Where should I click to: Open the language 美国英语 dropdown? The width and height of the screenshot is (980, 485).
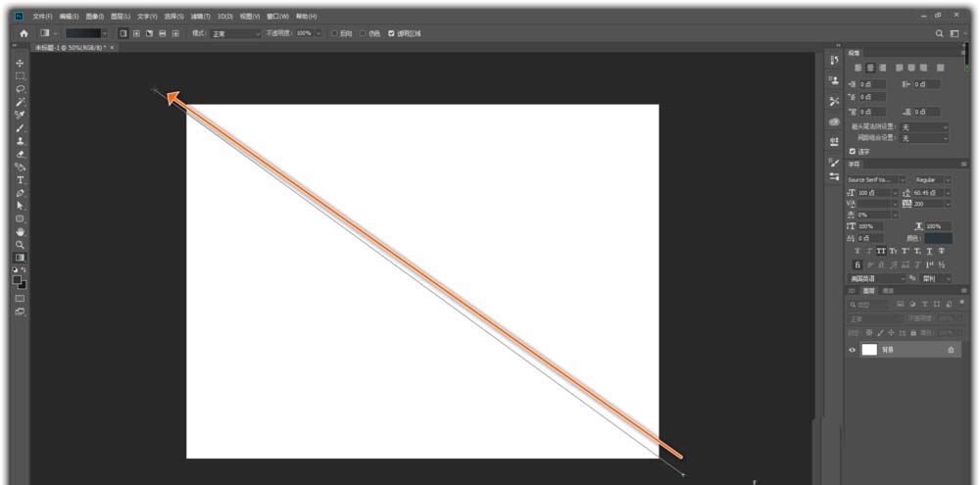(x=876, y=278)
